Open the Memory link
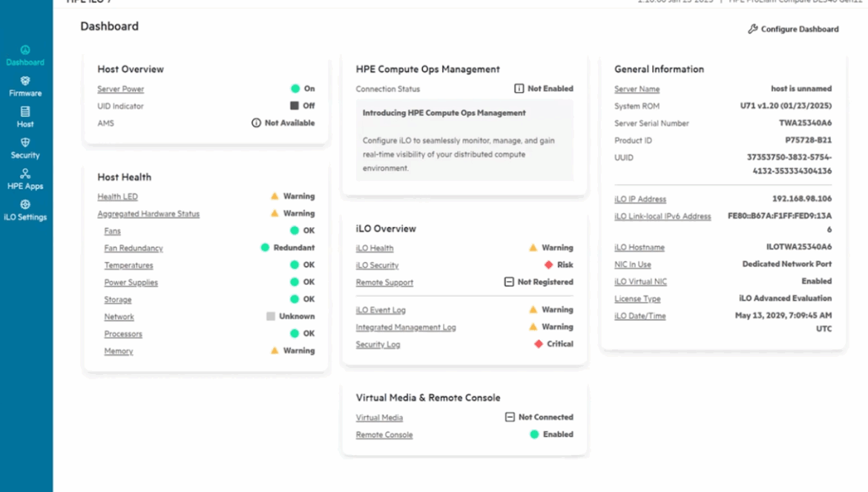Viewport: 868px width, 492px height. coord(119,351)
